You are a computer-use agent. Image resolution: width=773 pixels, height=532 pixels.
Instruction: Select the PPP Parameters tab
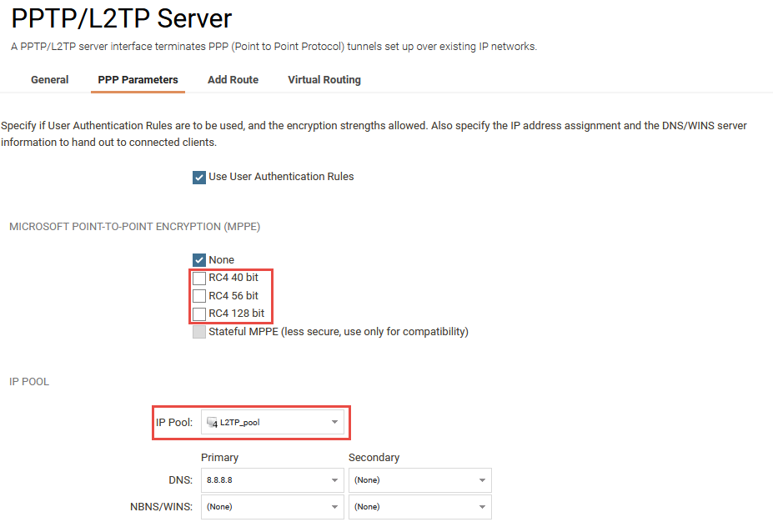pos(137,79)
